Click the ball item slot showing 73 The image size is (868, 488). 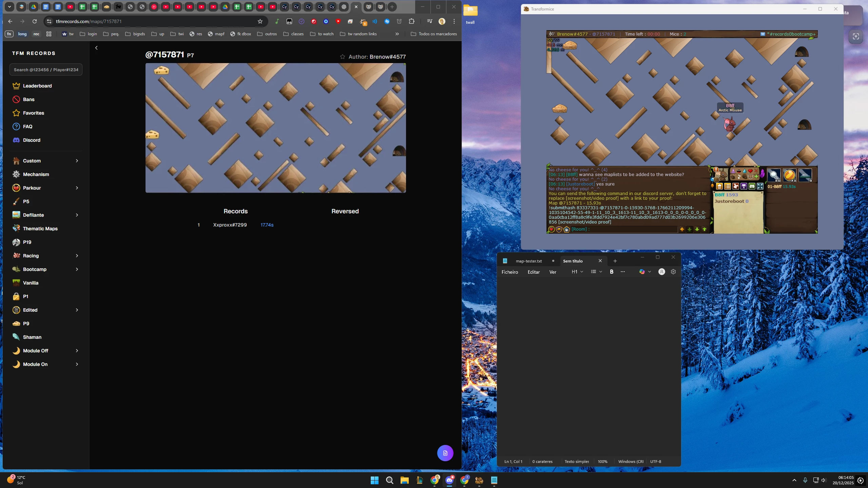790,175
